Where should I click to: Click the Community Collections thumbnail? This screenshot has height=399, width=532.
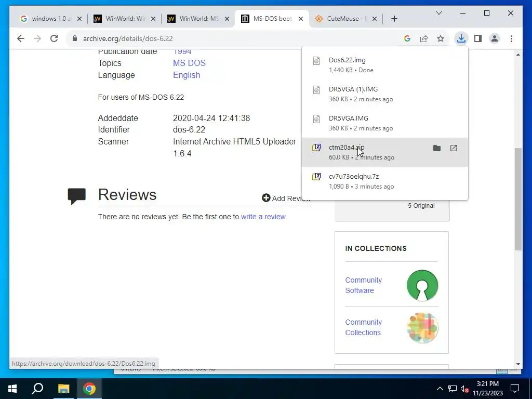click(422, 328)
